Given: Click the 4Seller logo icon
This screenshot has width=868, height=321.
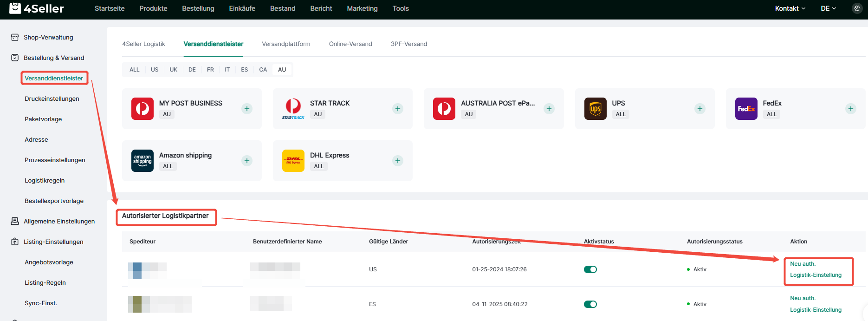Looking at the screenshot, I should coord(15,8).
